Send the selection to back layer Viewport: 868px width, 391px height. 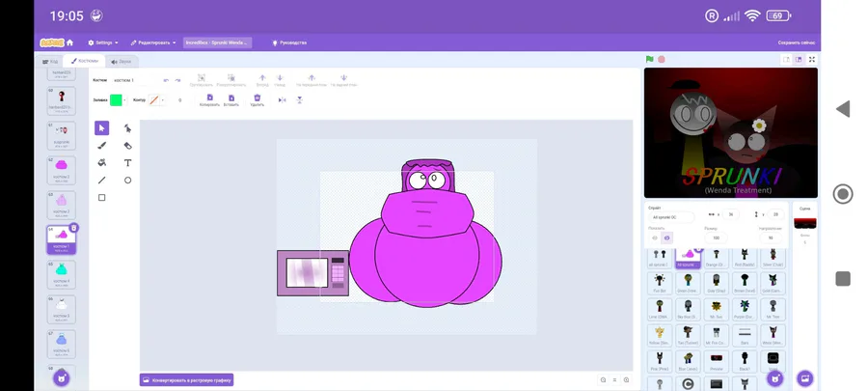click(x=343, y=78)
